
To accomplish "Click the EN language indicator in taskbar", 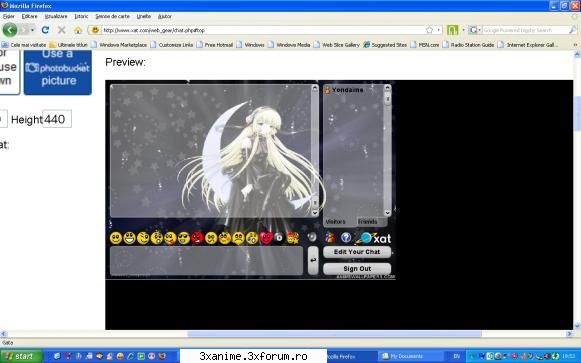I will 456,356.
